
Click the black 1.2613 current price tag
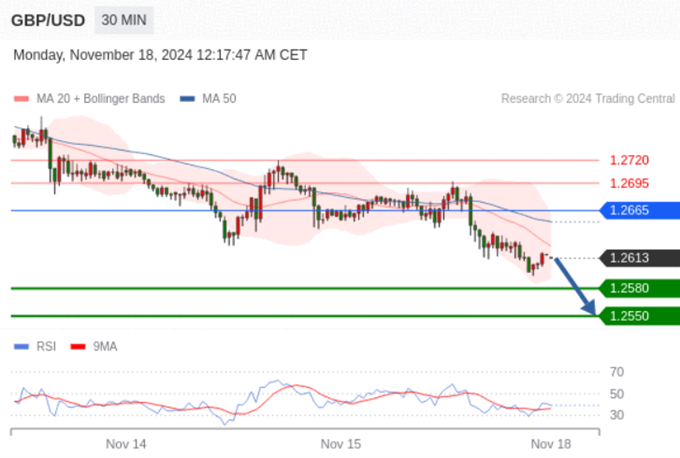tap(640, 258)
